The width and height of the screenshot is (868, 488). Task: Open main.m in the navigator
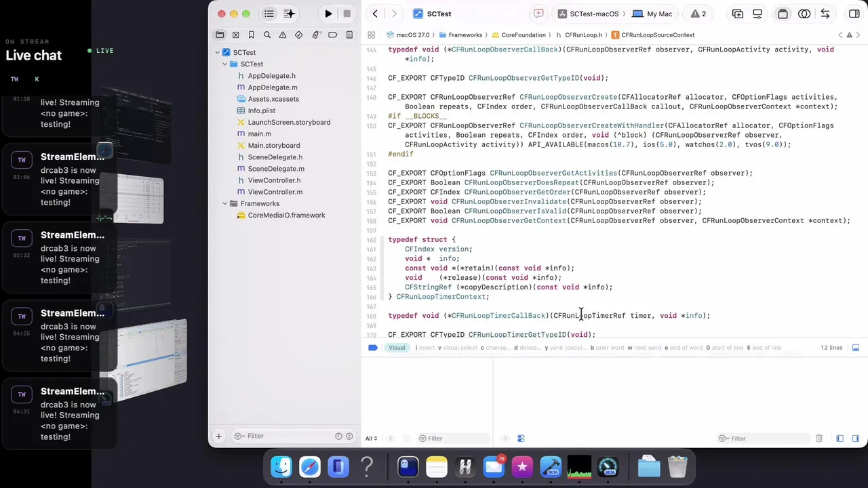tap(259, 134)
